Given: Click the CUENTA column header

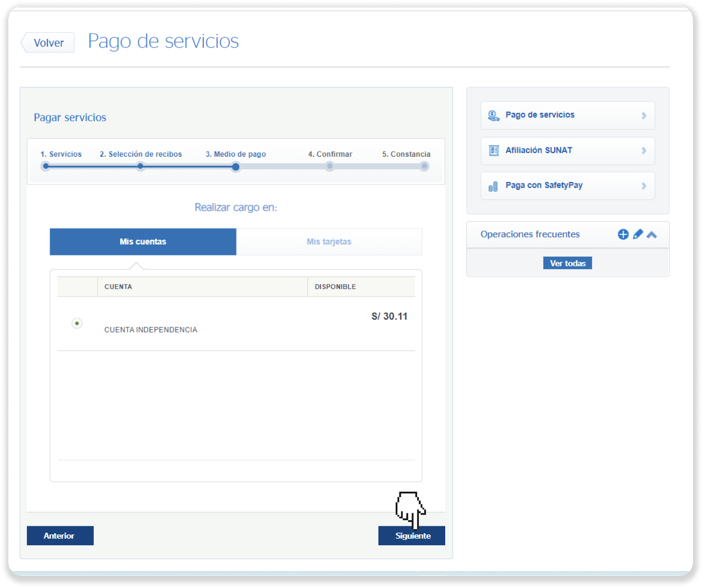Looking at the screenshot, I should 118,287.
